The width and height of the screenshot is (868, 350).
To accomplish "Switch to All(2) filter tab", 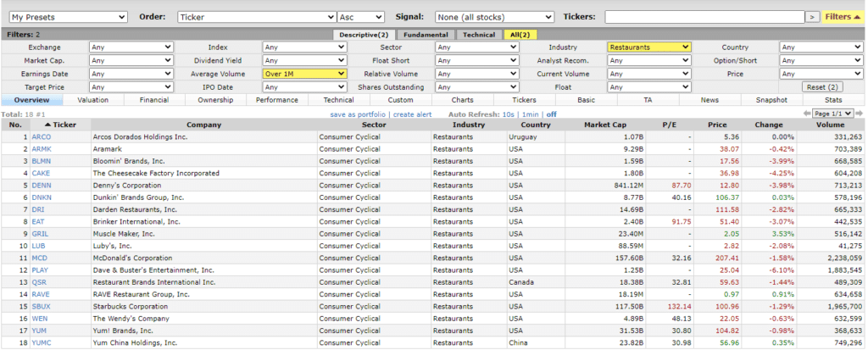I will (x=520, y=35).
